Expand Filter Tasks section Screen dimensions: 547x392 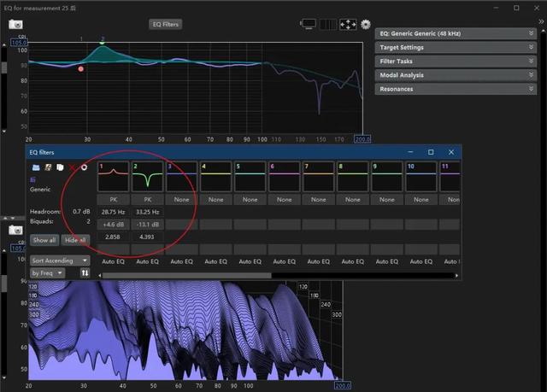456,61
